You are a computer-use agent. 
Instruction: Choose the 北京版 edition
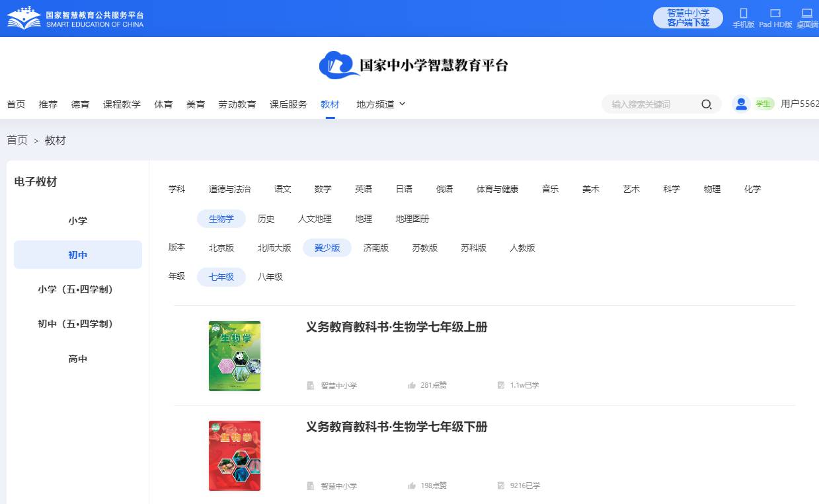[221, 248]
